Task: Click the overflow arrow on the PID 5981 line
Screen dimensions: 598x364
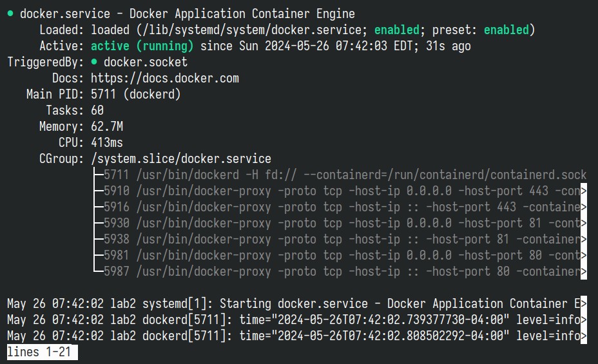Action: pos(584,255)
